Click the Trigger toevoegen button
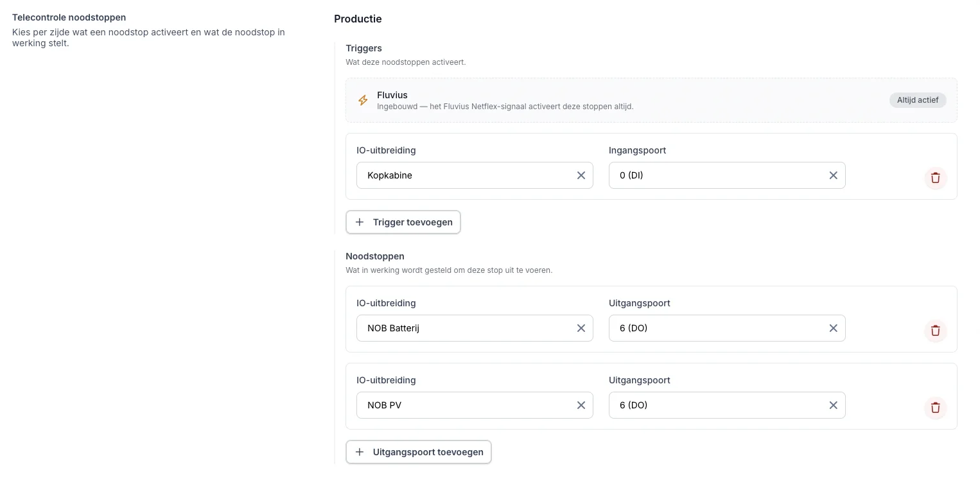Screen dimensions: 980x479 tap(403, 222)
